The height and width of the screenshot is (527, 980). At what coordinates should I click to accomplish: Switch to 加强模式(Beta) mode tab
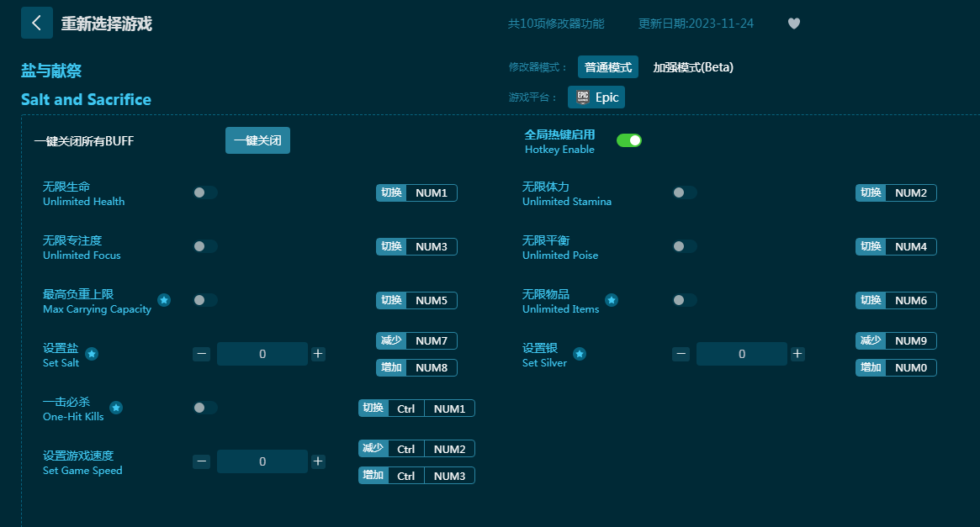click(693, 66)
